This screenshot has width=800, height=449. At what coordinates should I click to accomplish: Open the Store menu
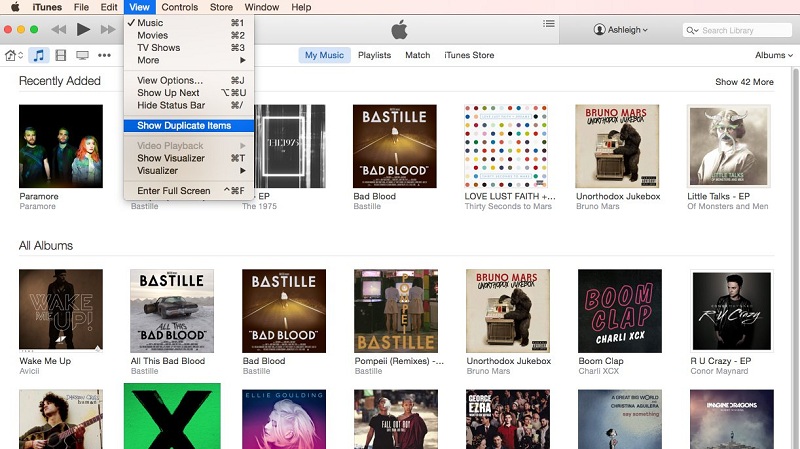pyautogui.click(x=221, y=7)
